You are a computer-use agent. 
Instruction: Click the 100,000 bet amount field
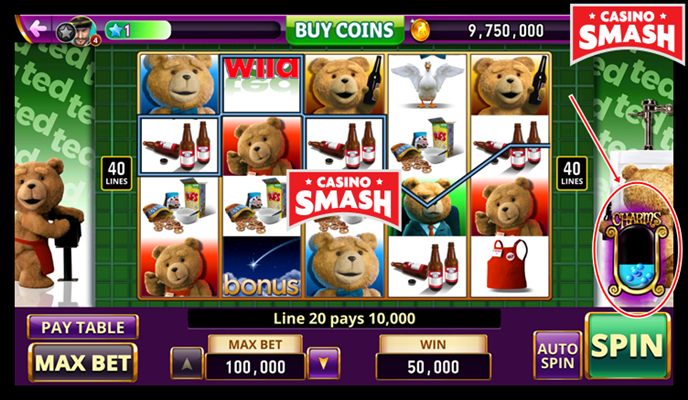pos(255,367)
